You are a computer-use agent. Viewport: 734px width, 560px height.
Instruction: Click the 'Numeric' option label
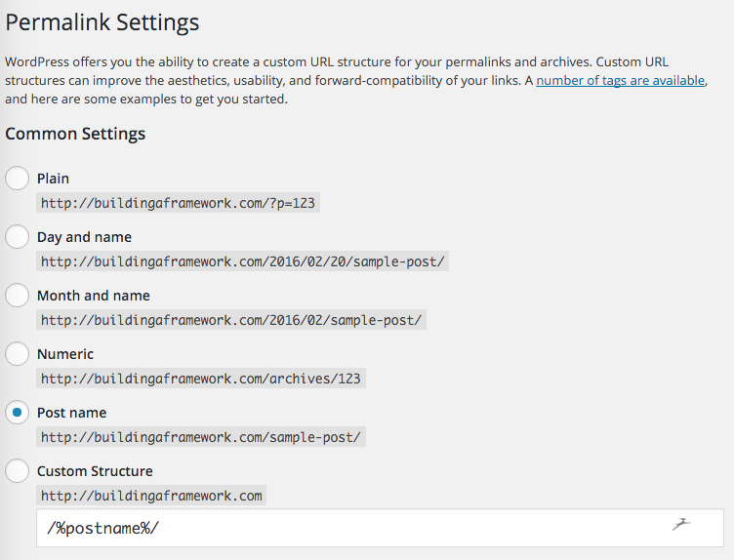65,354
